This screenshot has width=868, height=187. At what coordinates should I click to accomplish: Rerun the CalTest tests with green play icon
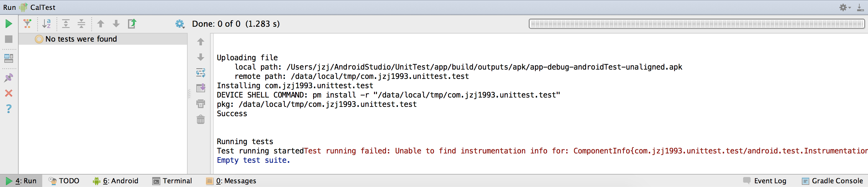tap(9, 24)
